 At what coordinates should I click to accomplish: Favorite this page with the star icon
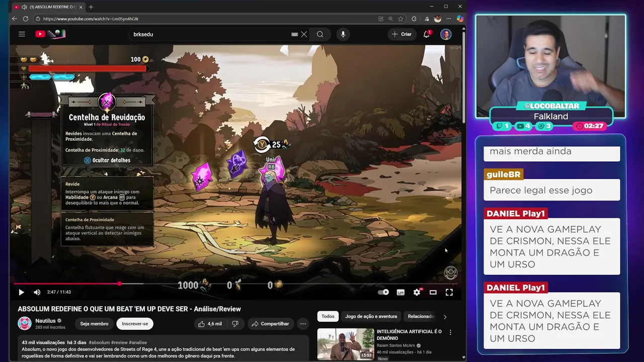[400, 19]
